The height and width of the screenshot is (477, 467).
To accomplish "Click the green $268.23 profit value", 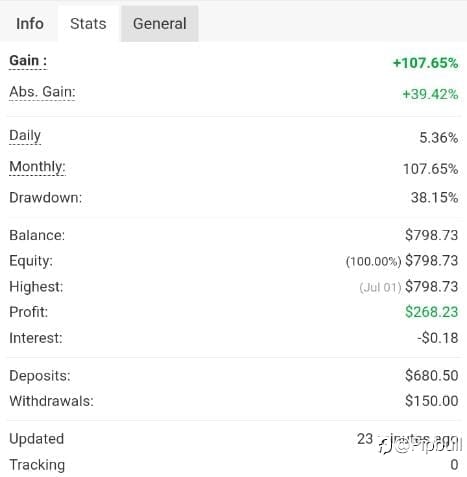I will (432, 312).
